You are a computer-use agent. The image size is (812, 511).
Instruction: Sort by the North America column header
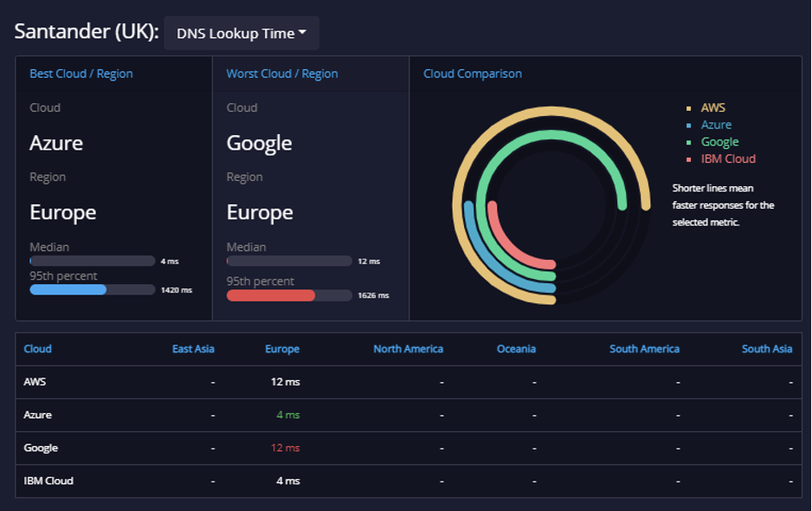point(408,349)
